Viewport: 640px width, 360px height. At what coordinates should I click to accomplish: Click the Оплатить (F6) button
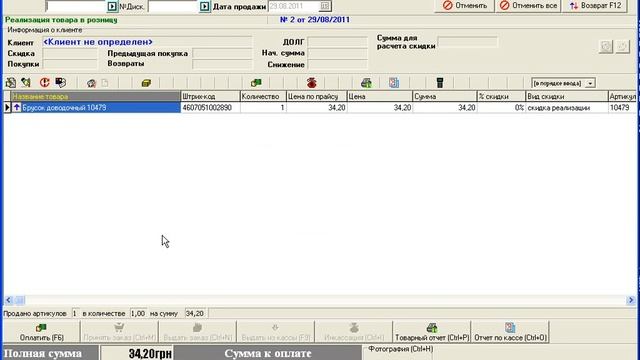(x=42, y=332)
